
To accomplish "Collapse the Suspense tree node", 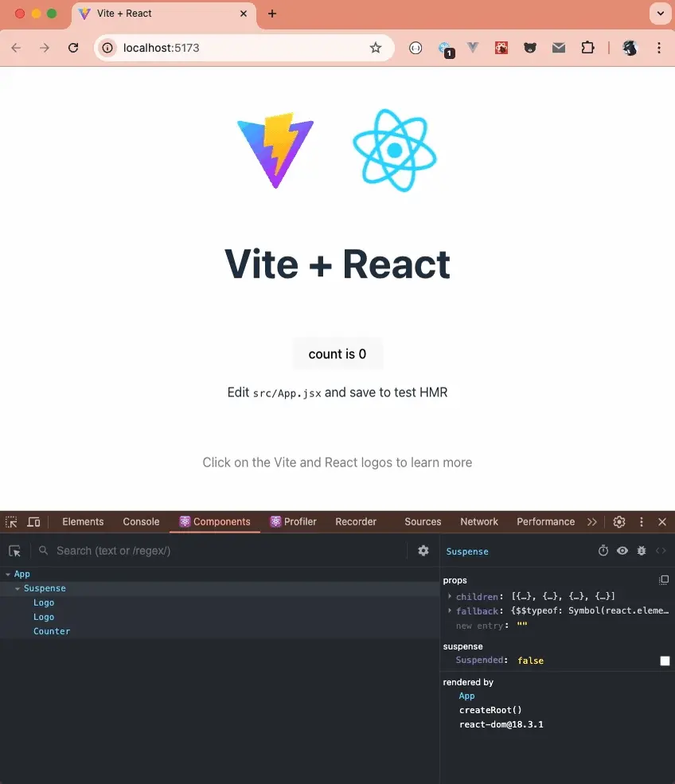I will (x=18, y=589).
